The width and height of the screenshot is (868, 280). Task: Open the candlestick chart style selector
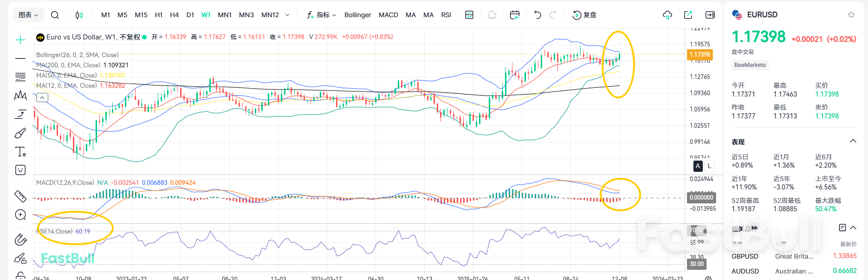pos(79,15)
